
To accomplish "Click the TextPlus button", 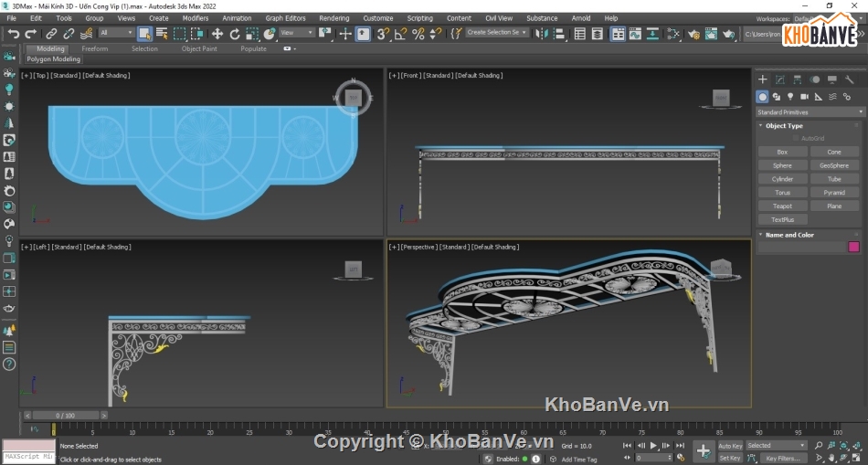I will [x=782, y=220].
